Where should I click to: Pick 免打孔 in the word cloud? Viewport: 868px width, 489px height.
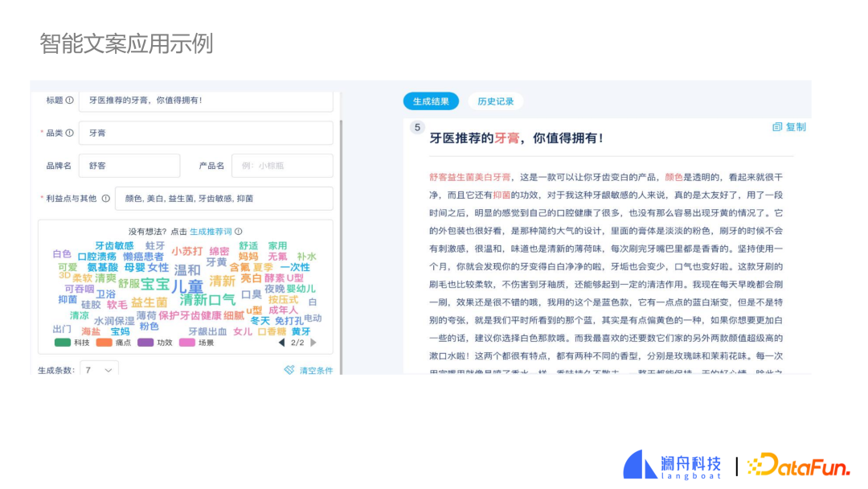[x=289, y=321]
